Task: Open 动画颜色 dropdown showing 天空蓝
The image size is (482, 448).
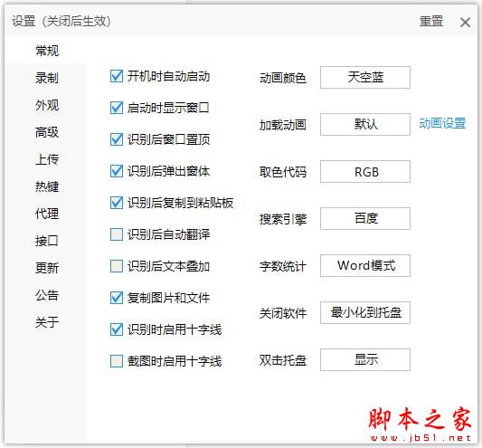Action: click(365, 77)
